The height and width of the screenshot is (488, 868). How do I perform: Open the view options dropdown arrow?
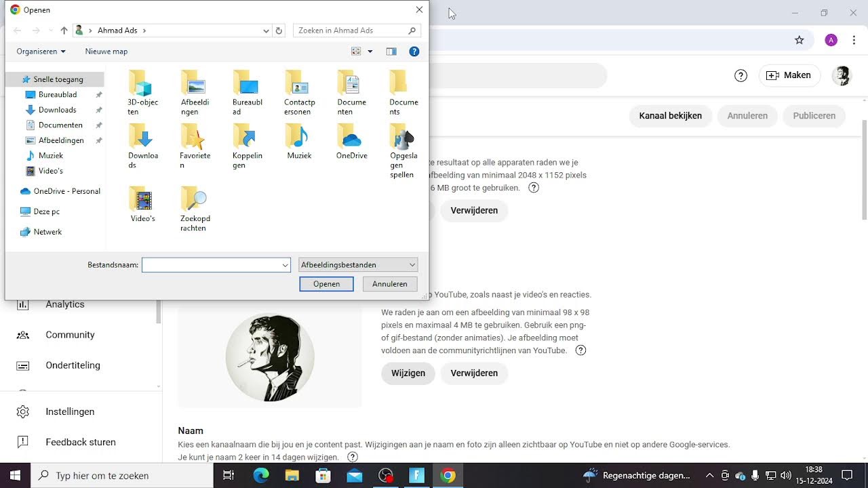370,52
